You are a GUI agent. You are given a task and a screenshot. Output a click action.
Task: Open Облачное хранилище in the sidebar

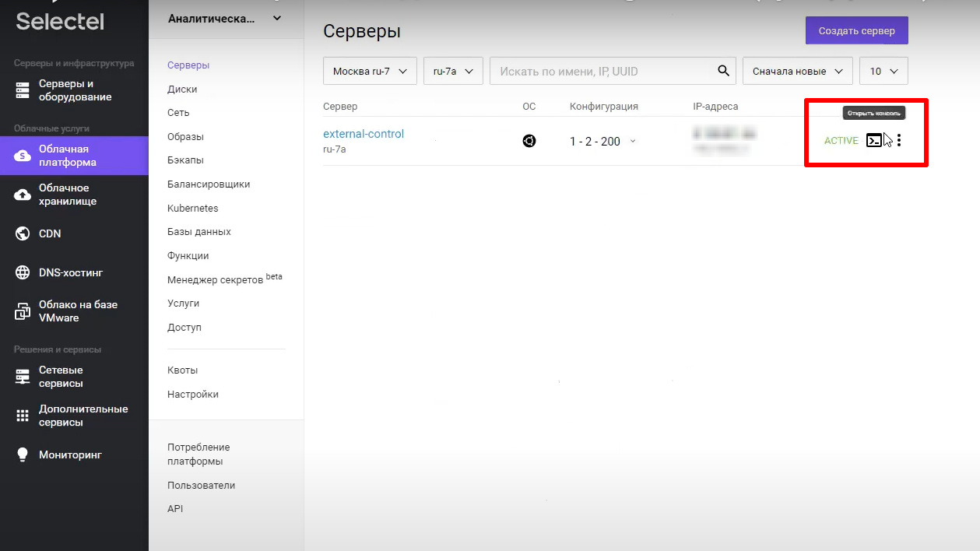pos(67,195)
